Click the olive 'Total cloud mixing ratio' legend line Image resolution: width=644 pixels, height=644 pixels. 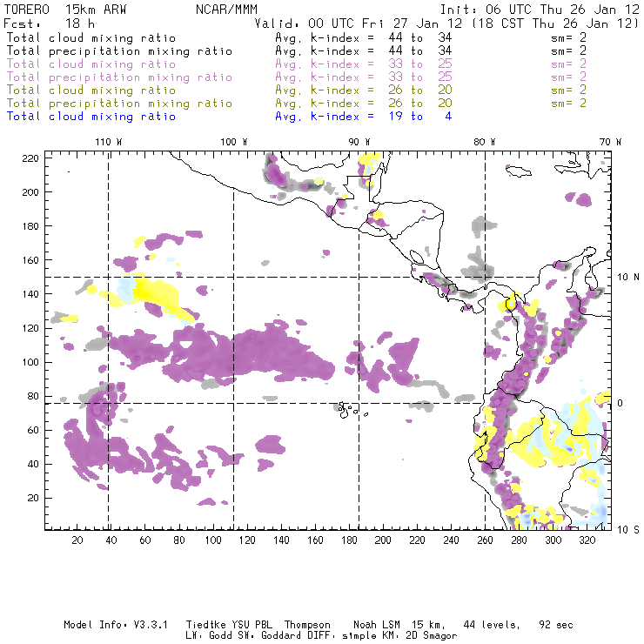click(x=91, y=90)
